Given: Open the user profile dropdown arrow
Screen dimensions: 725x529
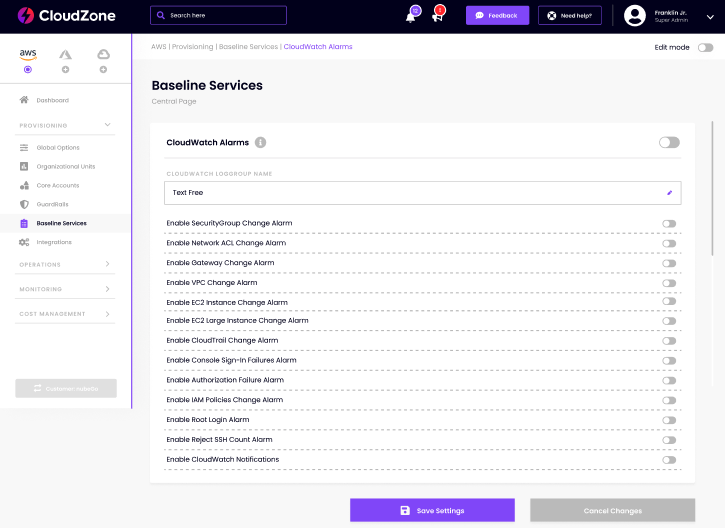Looking at the screenshot, I should (x=710, y=17).
